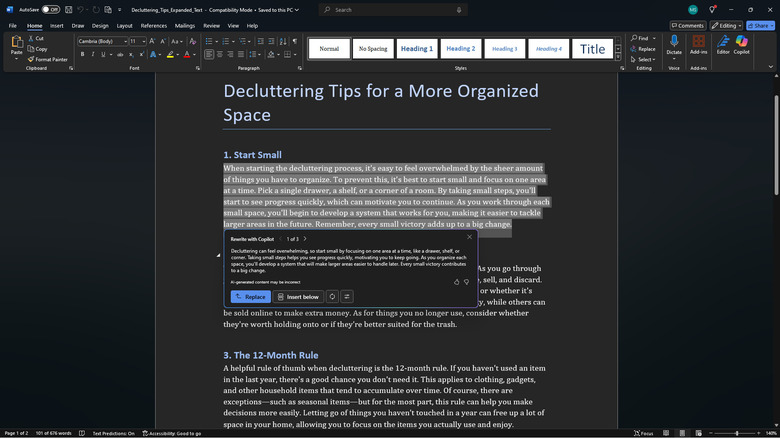Toggle the AutoSave switch
Viewport: 780px width, 438px height.
[x=52, y=9]
